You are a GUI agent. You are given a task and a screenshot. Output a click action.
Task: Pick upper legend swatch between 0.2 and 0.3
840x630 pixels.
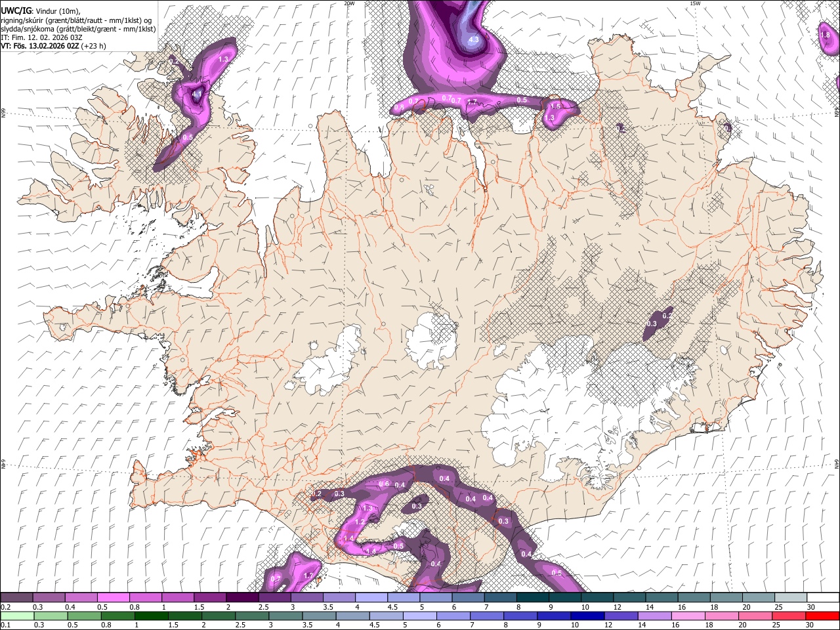click(16, 597)
